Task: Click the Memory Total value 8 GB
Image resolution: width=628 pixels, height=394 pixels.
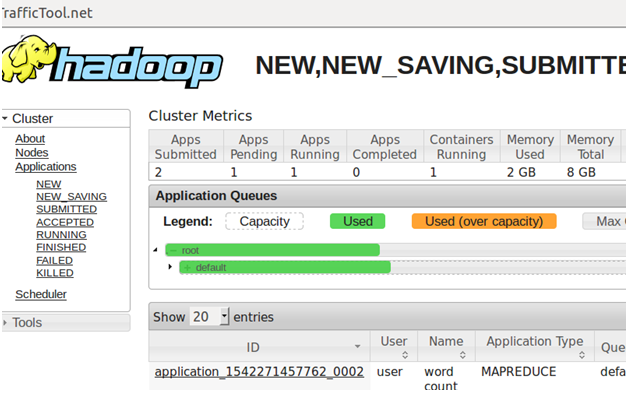Action: point(581,172)
